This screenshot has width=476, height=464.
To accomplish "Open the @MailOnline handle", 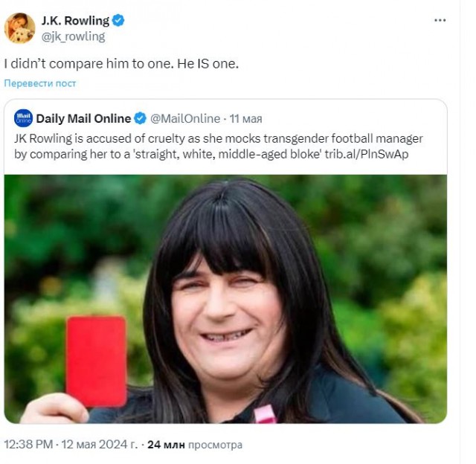I will [185, 119].
